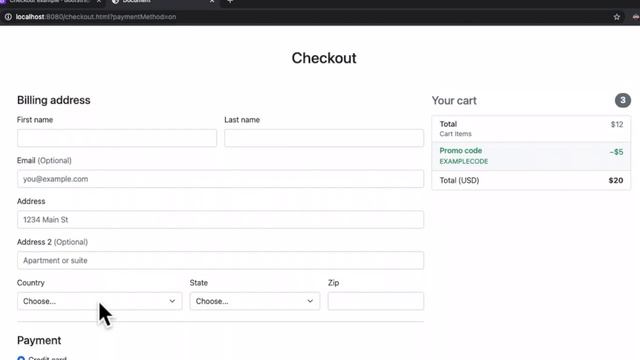Click the Checkout page heading
Viewport: 640px width, 360px height.
pos(324,58)
